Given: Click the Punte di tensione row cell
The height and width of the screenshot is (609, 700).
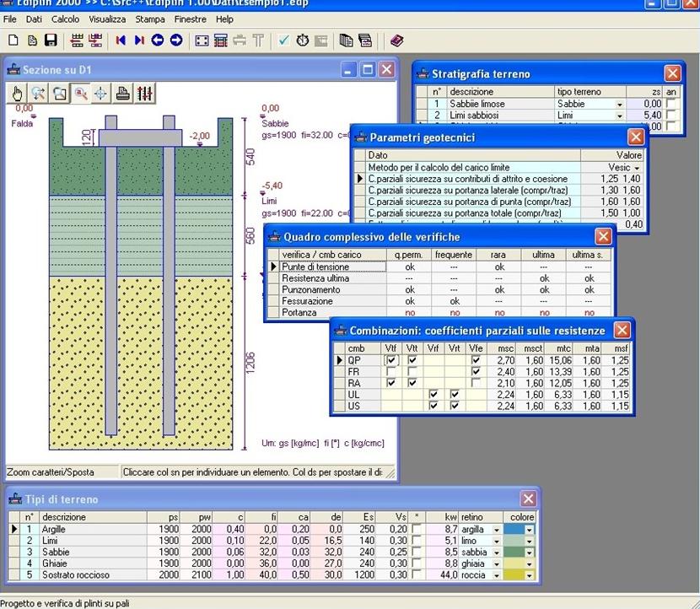Looking at the screenshot, I should click(333, 267).
